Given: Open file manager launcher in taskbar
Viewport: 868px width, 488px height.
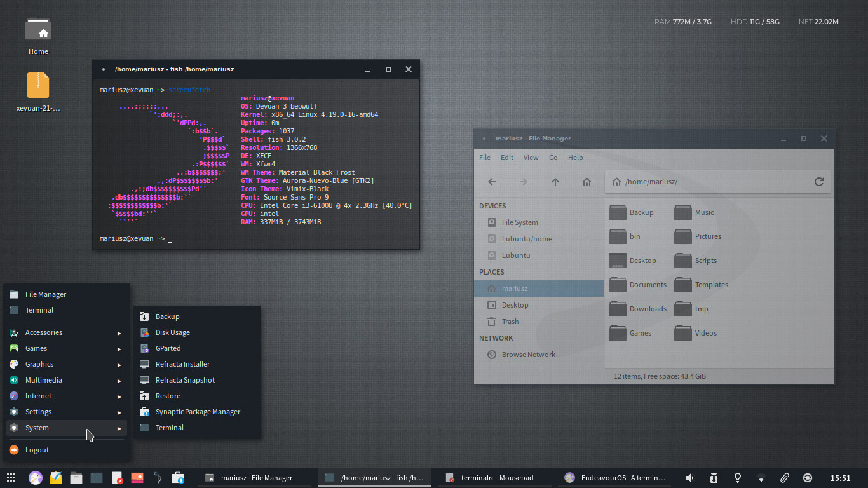Looking at the screenshot, I should [x=76, y=478].
